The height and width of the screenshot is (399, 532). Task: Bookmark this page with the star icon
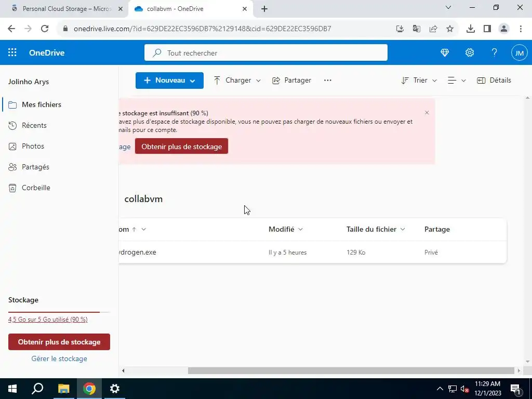(x=450, y=29)
